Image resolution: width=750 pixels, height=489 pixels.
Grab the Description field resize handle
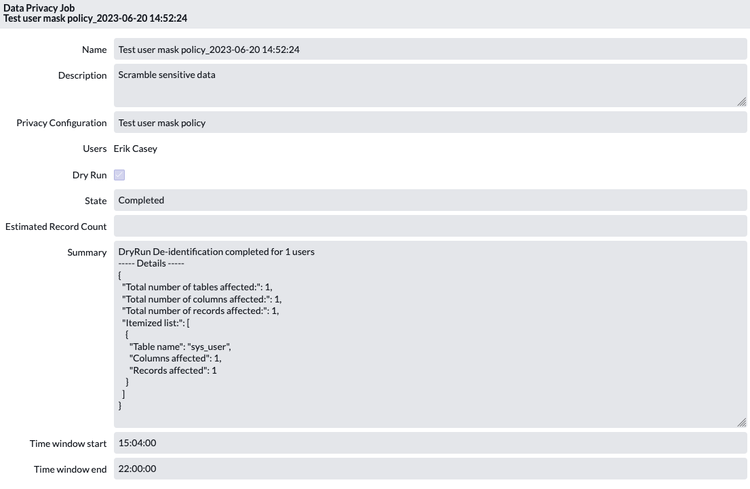(x=741, y=101)
